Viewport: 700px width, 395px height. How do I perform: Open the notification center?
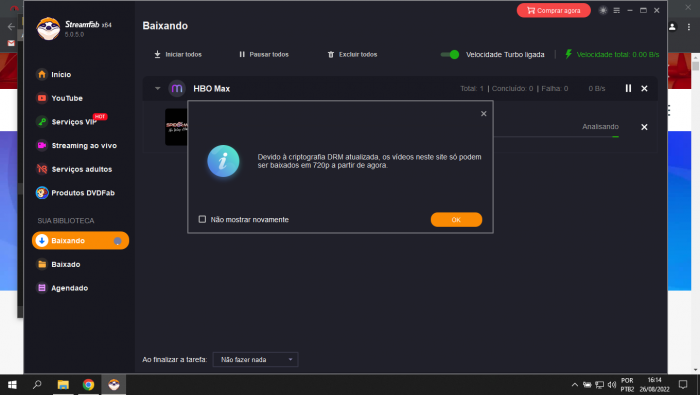(683, 384)
